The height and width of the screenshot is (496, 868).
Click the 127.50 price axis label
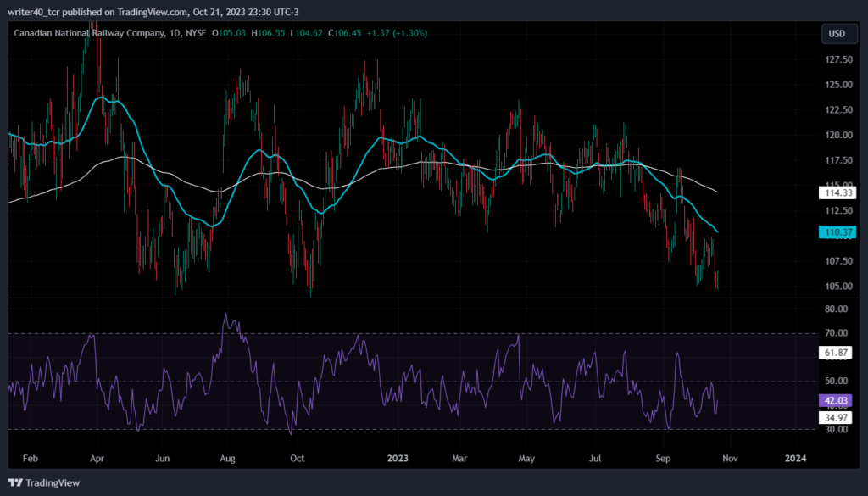click(x=839, y=60)
